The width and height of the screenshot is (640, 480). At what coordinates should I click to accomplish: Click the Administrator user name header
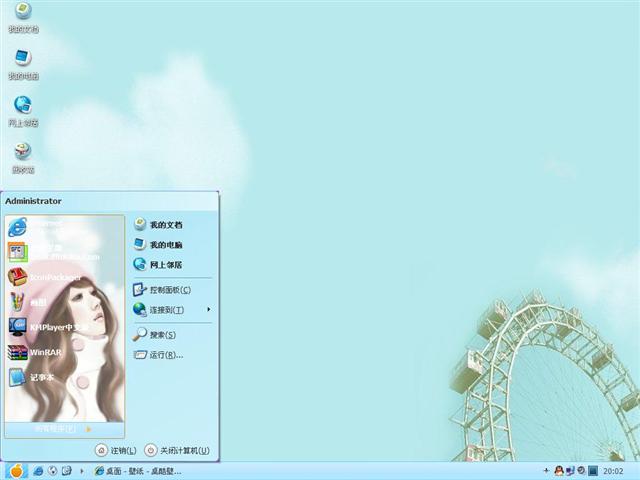click(33, 201)
